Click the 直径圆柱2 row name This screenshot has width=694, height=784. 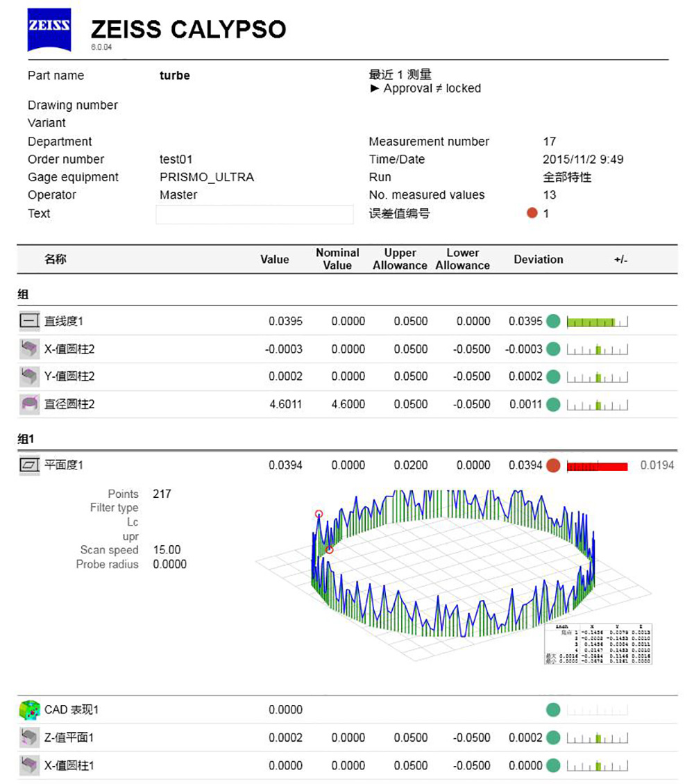coord(69,404)
